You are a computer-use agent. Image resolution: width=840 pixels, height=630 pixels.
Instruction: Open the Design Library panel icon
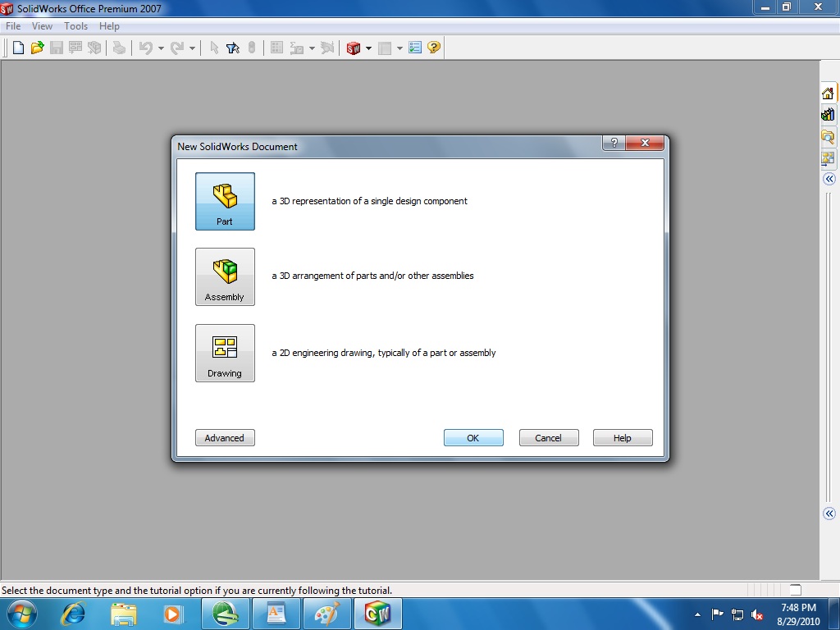(828, 114)
